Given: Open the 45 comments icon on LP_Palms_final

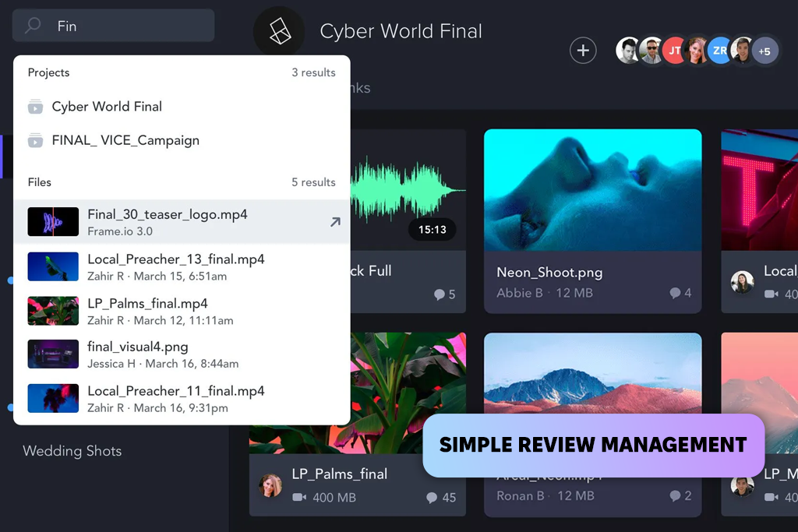Looking at the screenshot, I should tap(432, 498).
